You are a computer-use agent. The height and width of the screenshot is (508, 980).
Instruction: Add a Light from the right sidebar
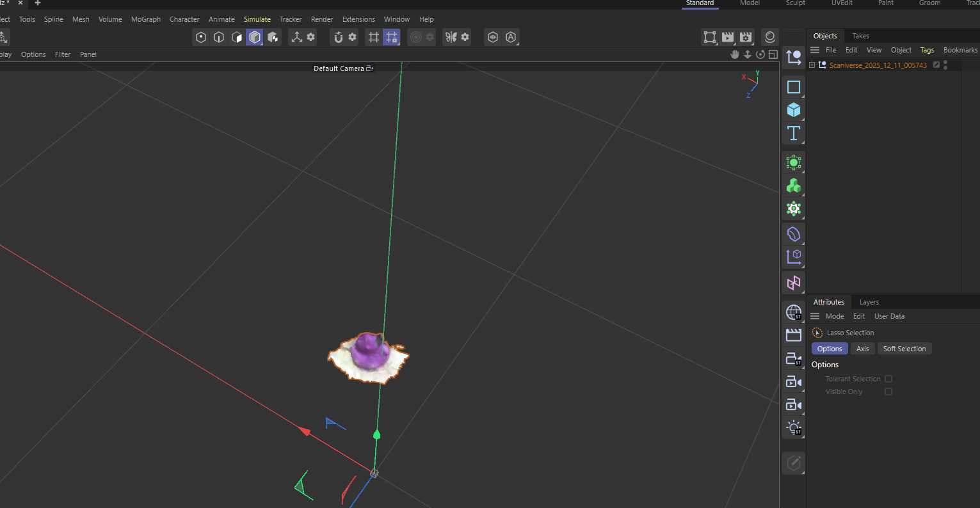pos(794,427)
